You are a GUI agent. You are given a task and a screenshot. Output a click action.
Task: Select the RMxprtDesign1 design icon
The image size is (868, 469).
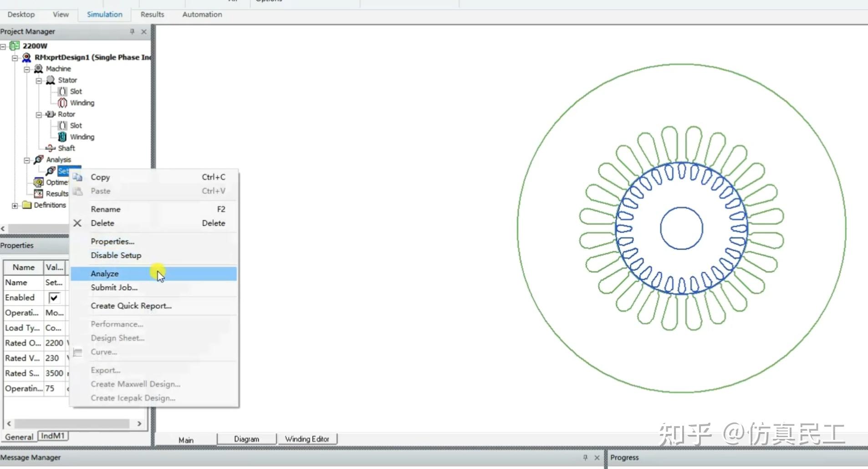[26, 57]
